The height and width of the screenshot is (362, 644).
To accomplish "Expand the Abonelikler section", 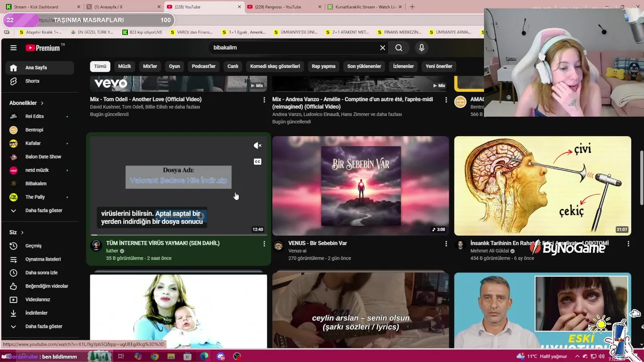I will (26, 103).
